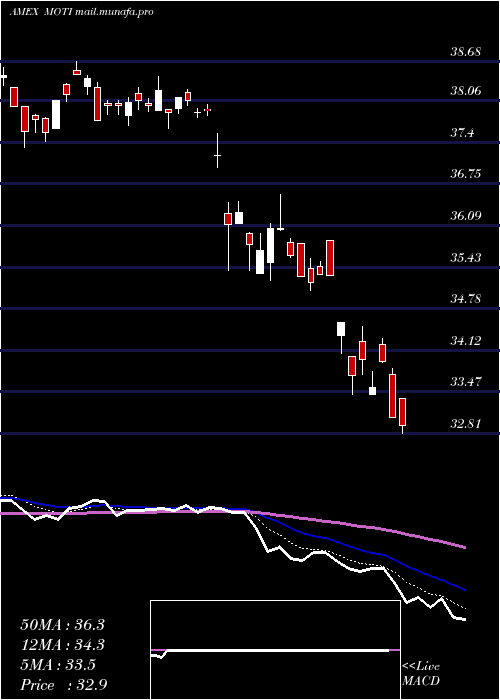Click the 32.81 price axis label
Screen dimensions: 500x700
pyautogui.click(x=465, y=424)
